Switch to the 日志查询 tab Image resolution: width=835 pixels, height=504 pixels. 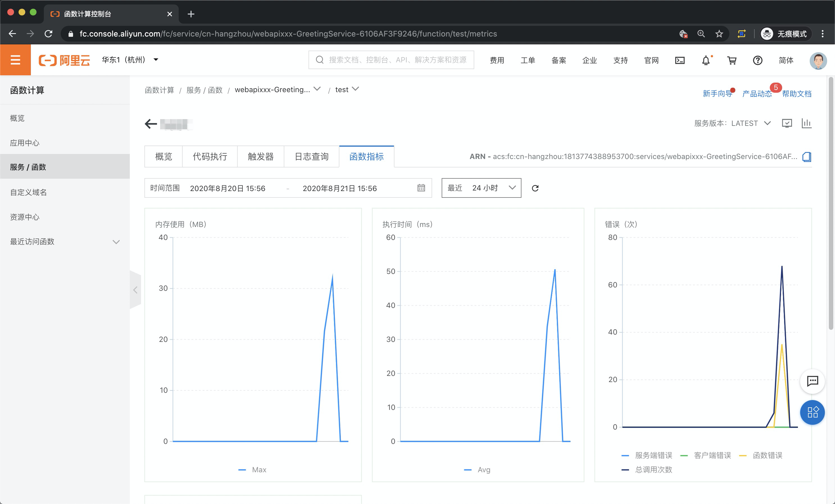point(311,156)
